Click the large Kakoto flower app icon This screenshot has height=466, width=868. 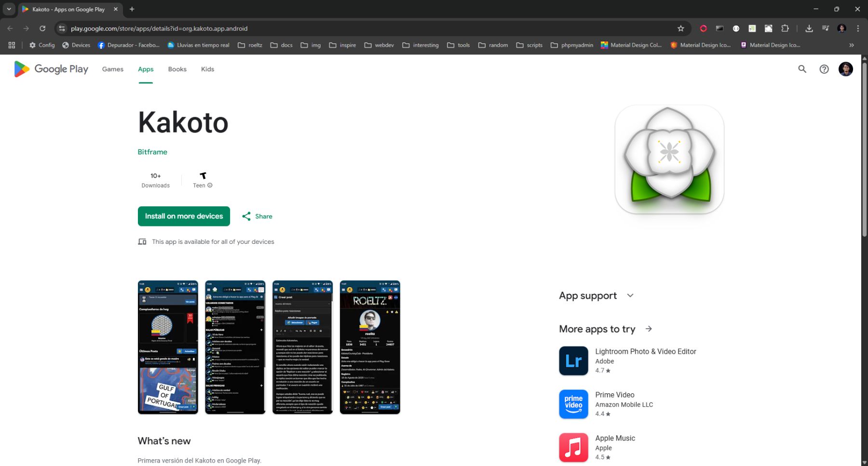[x=669, y=160]
